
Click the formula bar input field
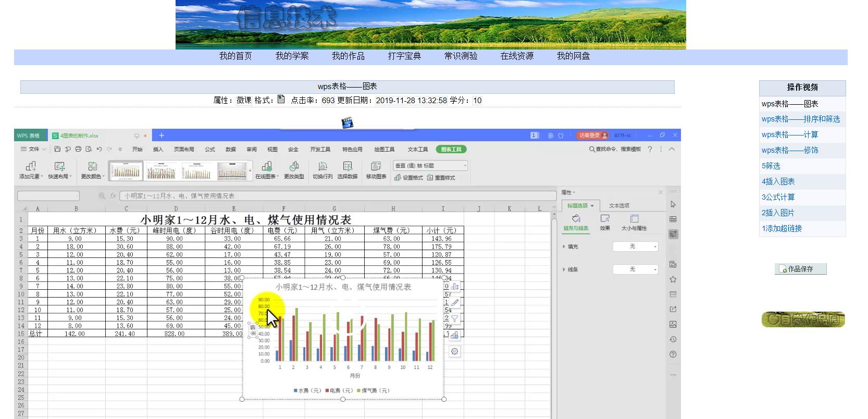[338, 196]
